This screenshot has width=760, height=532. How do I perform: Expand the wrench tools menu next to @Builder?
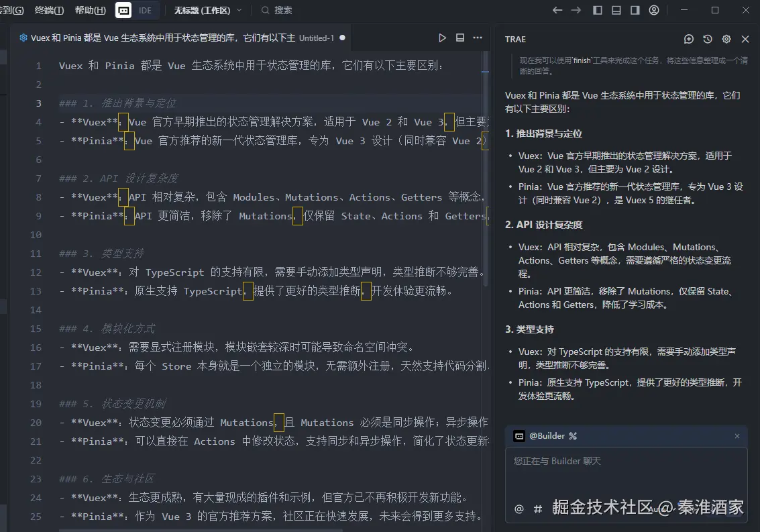[572, 435]
